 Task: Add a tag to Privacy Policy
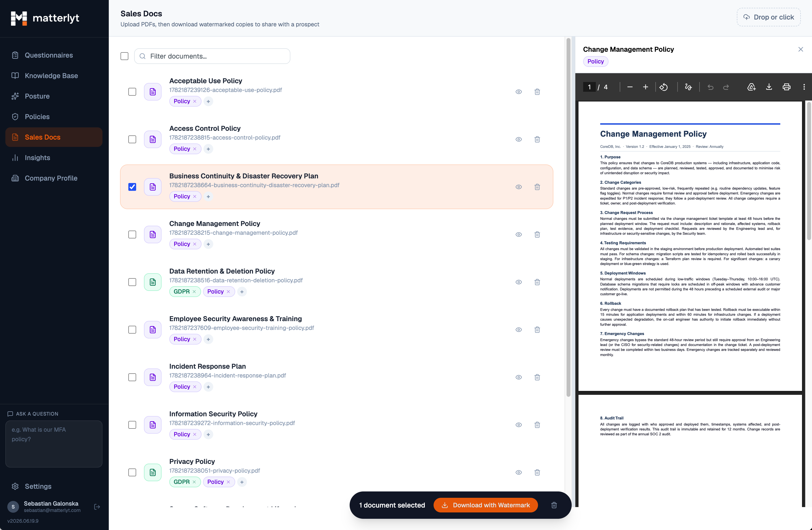point(242,482)
